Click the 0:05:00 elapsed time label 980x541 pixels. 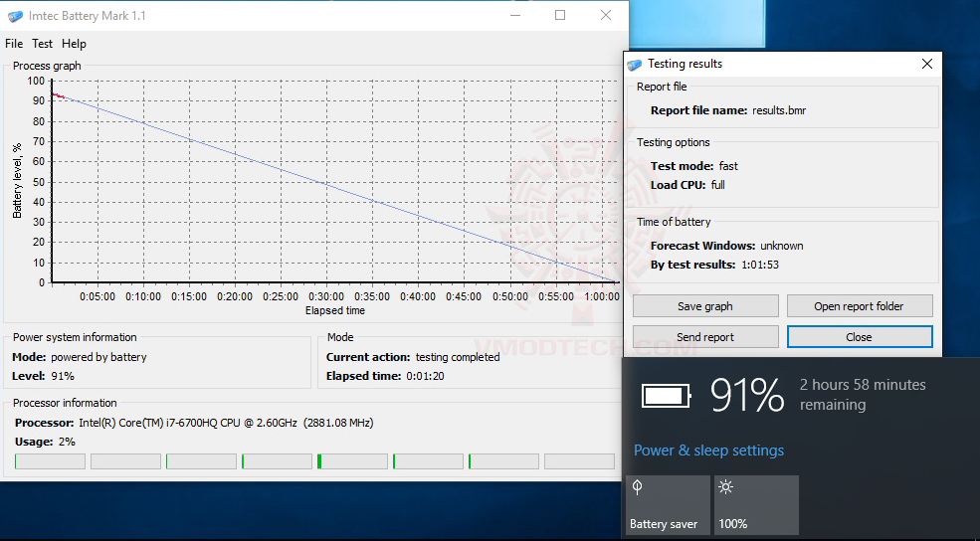[98, 296]
